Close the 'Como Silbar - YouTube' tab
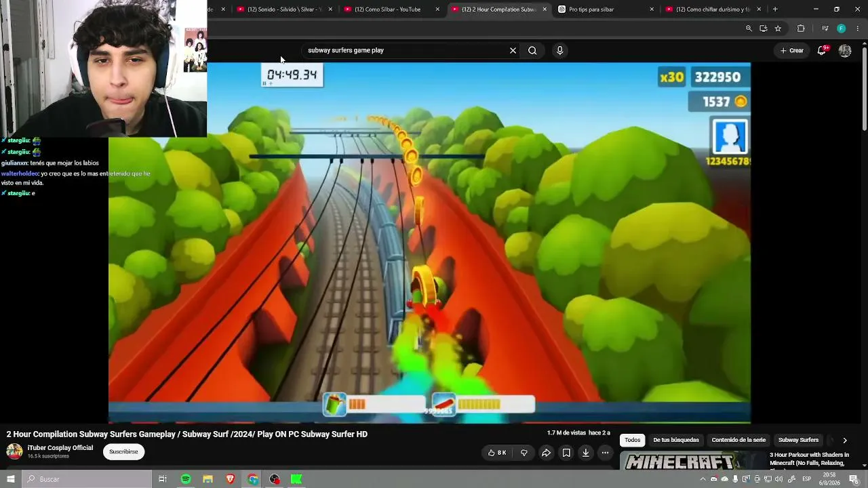 437,9
